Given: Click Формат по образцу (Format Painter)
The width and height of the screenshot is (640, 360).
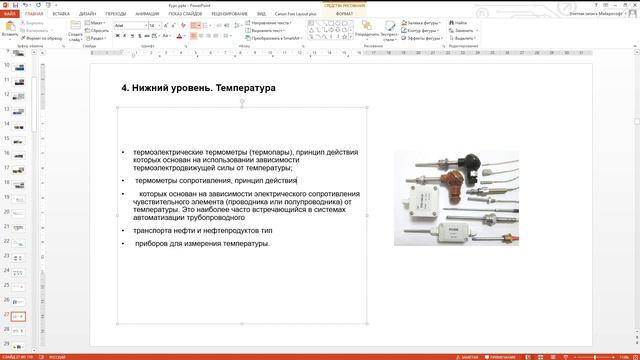Looking at the screenshot, I should tap(42, 38).
